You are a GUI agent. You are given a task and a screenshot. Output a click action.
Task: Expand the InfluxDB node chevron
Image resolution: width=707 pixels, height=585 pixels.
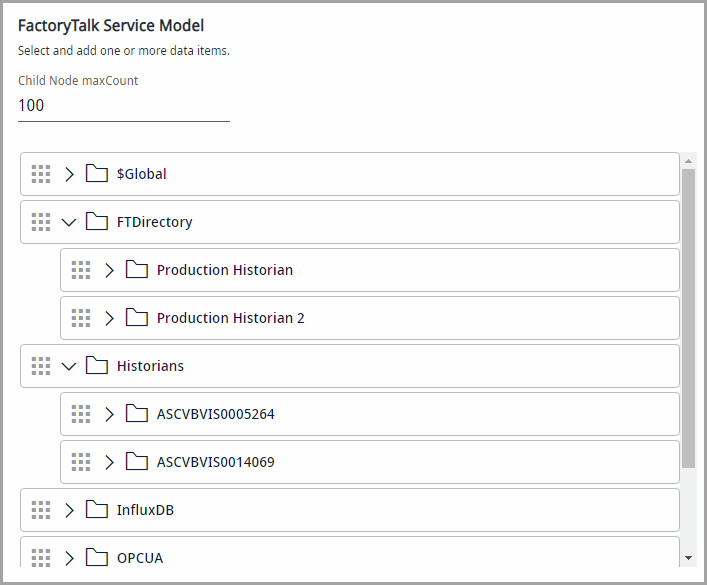[69, 510]
